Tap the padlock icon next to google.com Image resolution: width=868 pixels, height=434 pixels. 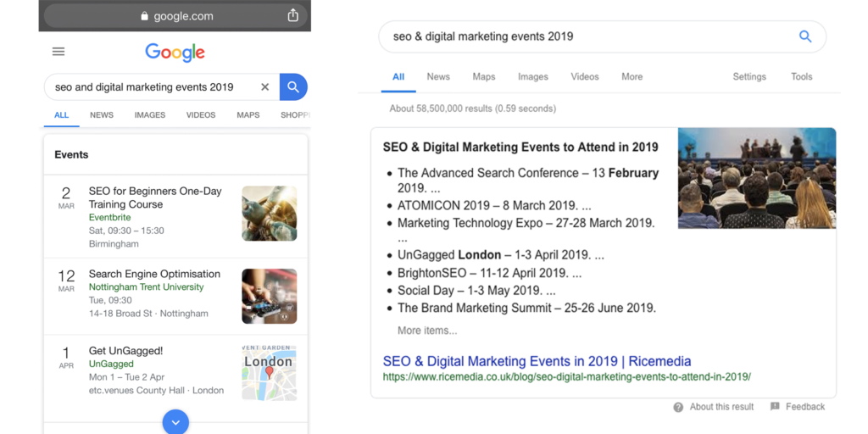click(145, 16)
